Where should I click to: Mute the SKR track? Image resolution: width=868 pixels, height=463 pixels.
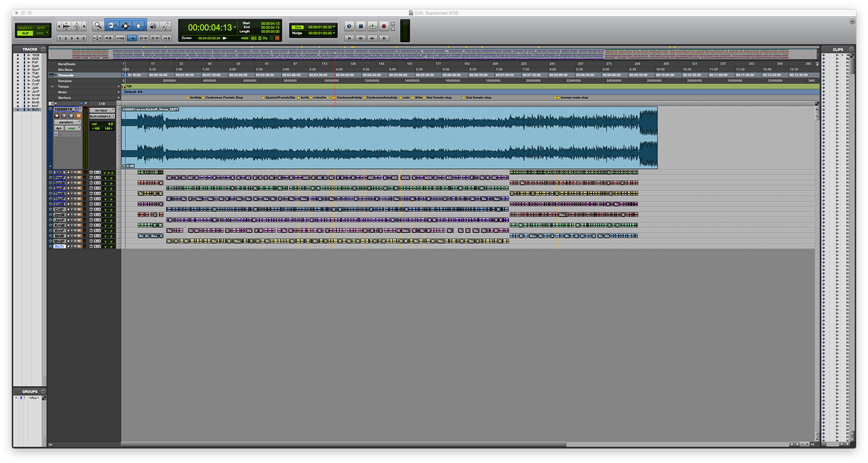[x=79, y=172]
